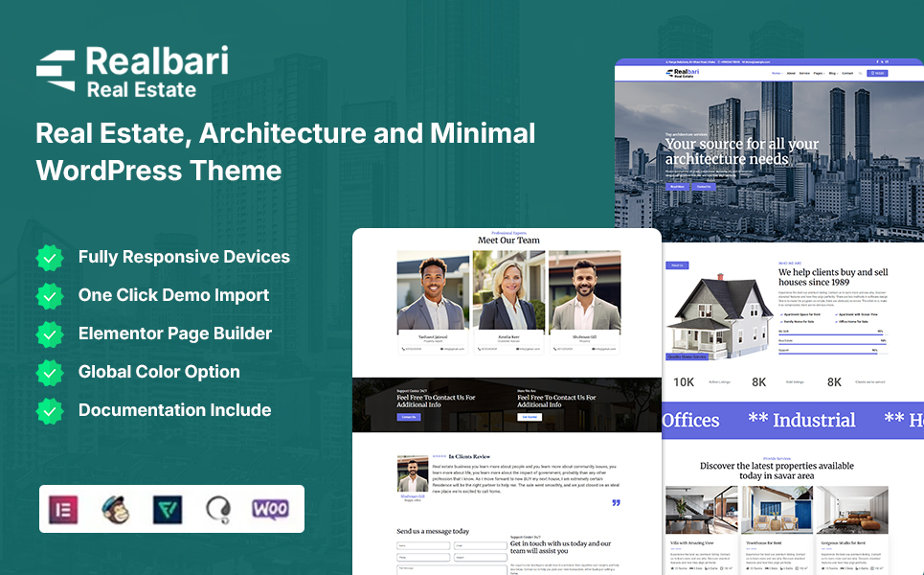
Task: Click the Elementor plugin icon
Action: 64,509
